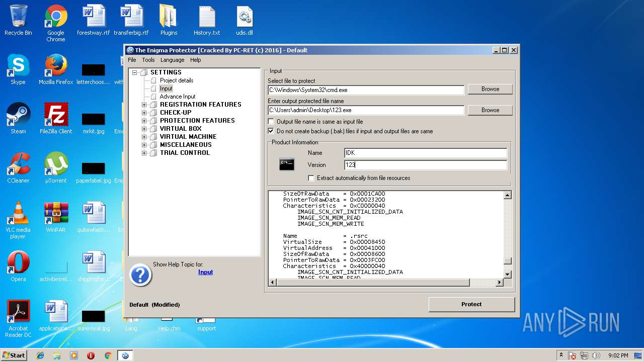
Task: Launch Opera browser shortcut
Action: [18, 266]
